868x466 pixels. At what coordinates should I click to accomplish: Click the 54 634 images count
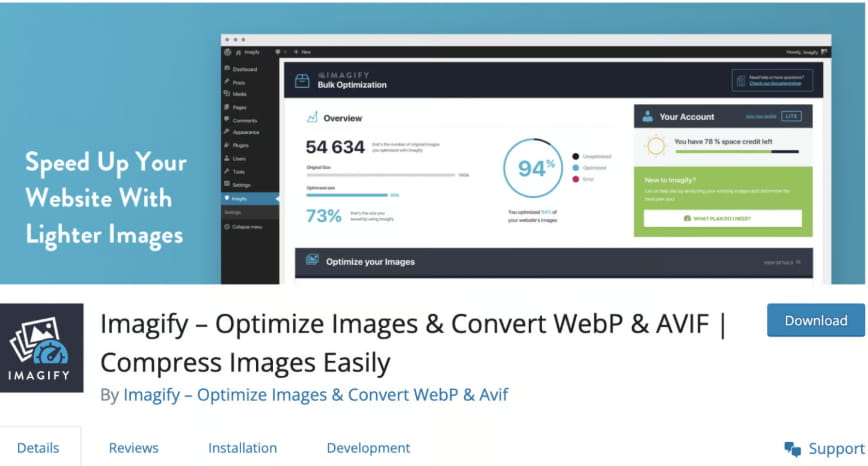pyautogui.click(x=335, y=147)
